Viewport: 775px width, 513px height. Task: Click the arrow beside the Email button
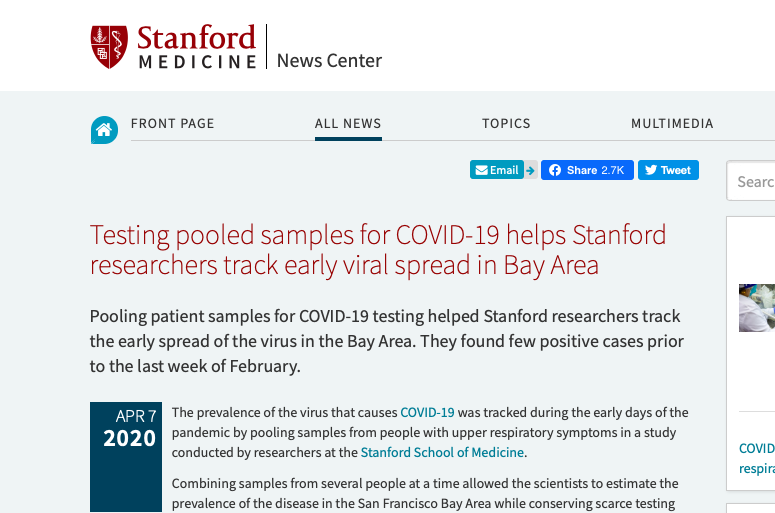pos(531,170)
